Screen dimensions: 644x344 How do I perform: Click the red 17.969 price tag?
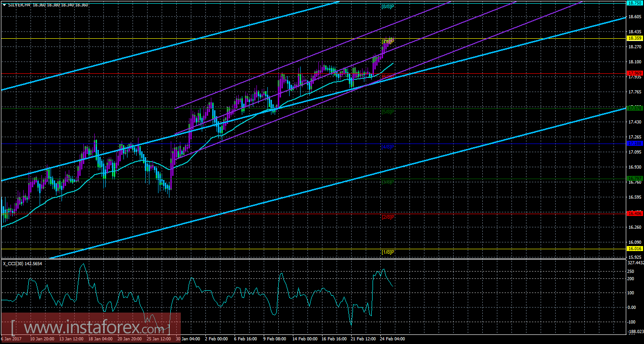click(634, 73)
